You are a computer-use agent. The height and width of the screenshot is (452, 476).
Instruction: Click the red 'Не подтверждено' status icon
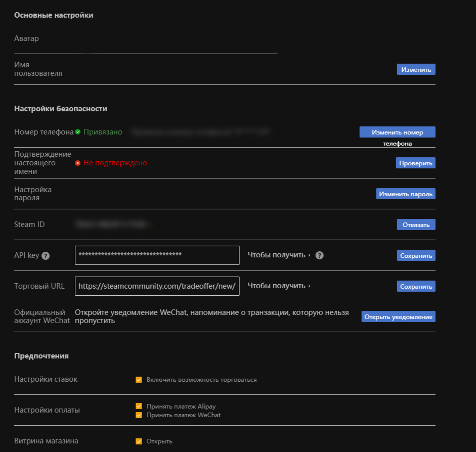(78, 163)
